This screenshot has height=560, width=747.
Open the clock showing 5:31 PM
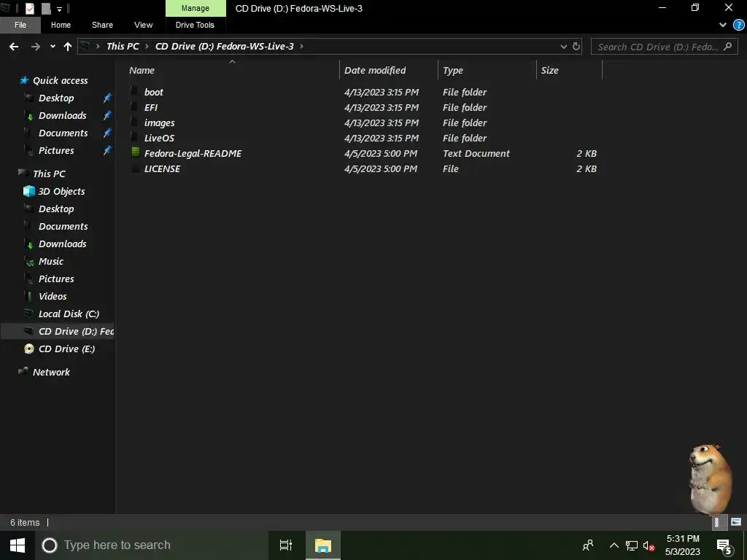tap(683, 545)
